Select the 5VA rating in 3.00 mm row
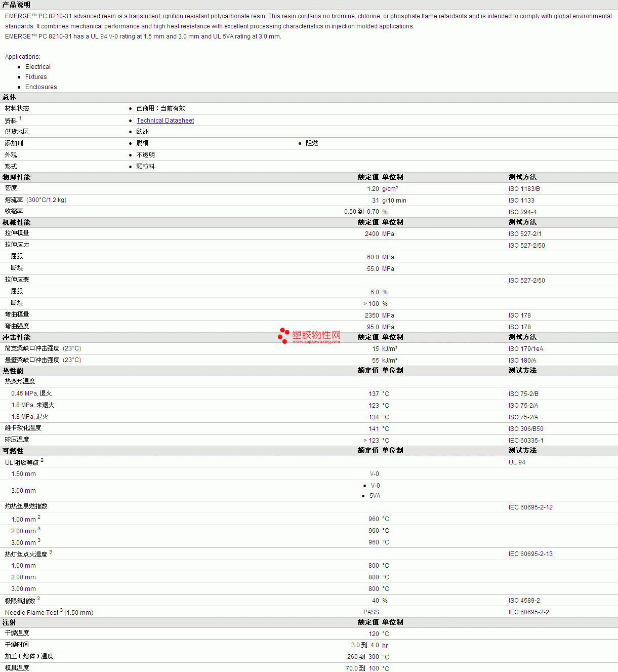The image size is (618, 672). tap(375, 496)
